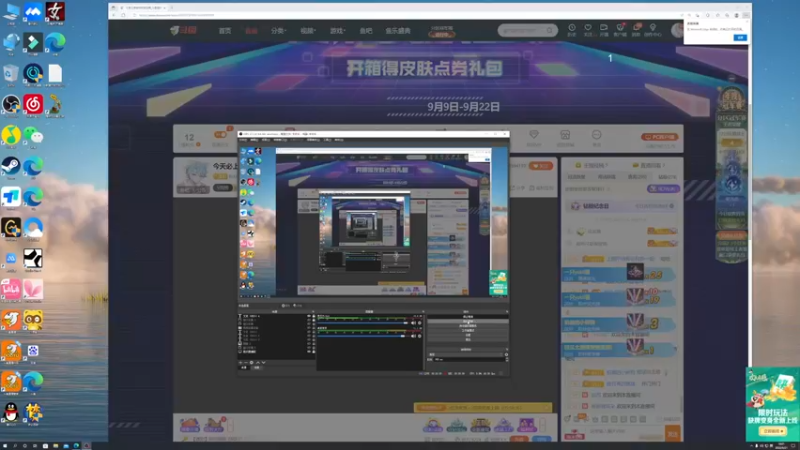This screenshot has width=800, height=450.
Task: Select the first tab in the chat panel
Action: coord(576,177)
